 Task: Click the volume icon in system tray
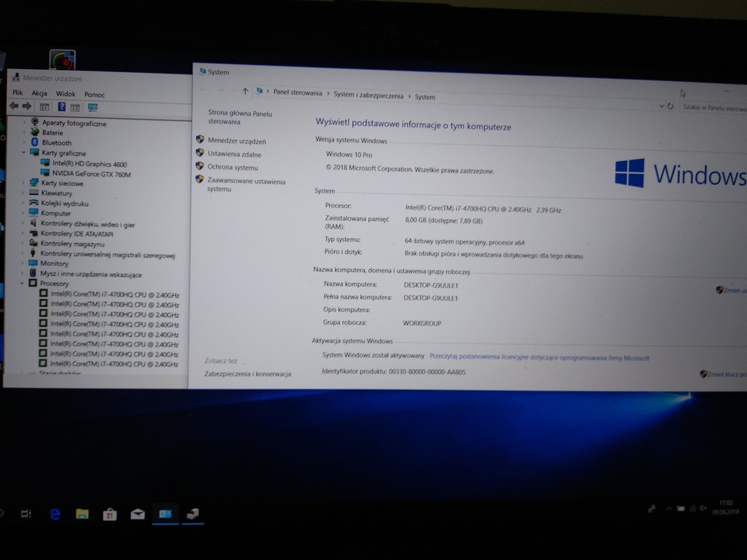tap(703, 508)
